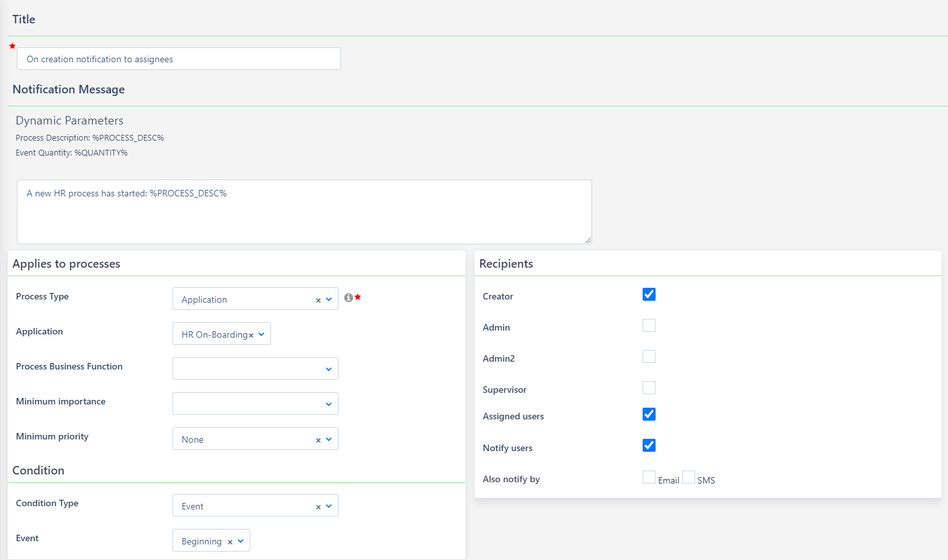This screenshot has width=948, height=560.
Task: Open the Event dropdown showing Beginning
Action: tap(241, 540)
